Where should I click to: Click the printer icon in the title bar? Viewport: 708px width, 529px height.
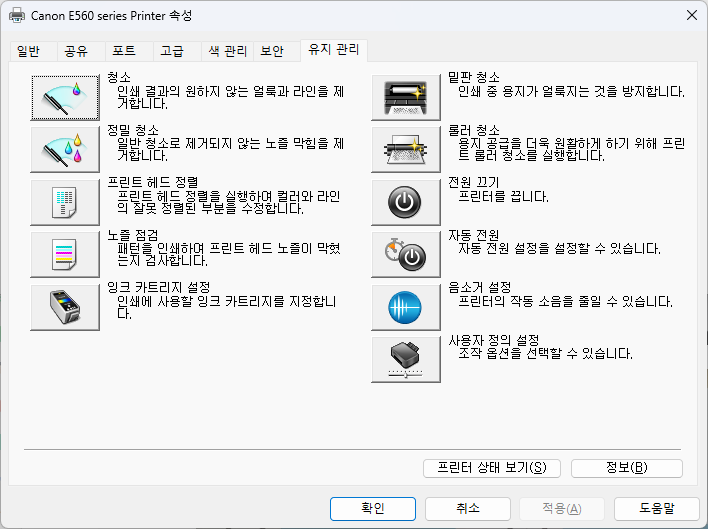[17, 15]
